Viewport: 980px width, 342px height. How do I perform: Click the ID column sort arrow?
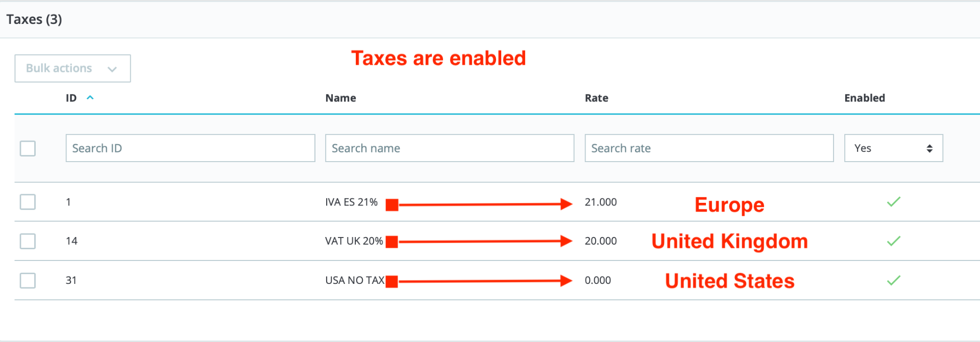tap(90, 97)
